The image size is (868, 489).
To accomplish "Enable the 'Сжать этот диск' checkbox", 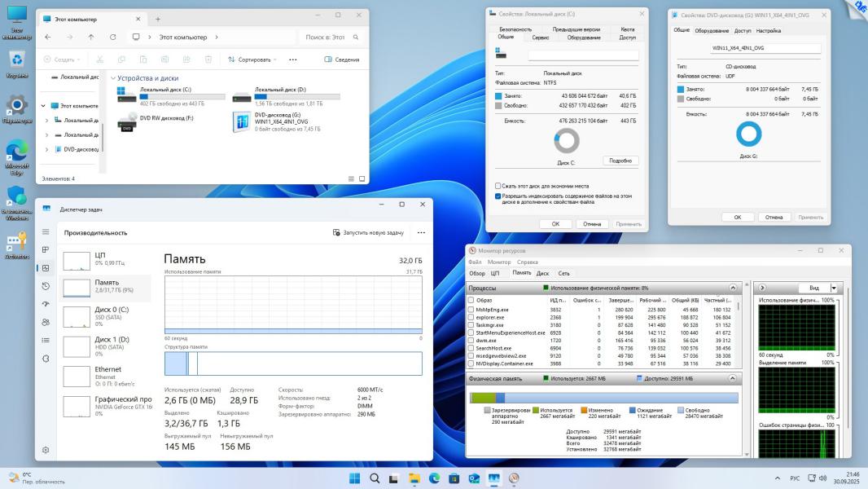I will click(498, 186).
